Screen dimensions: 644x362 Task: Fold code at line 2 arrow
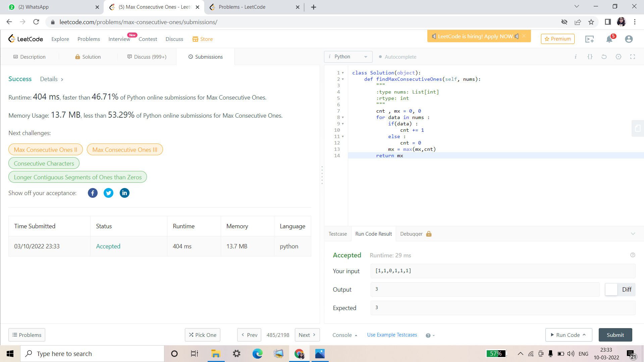point(343,79)
